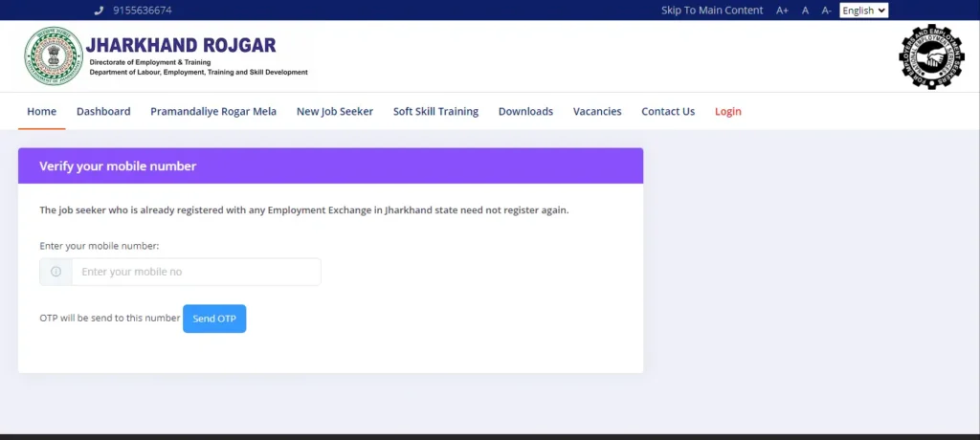Viewport: 980px width, 440px height.
Task: Click the Send OTP button
Action: tap(214, 319)
